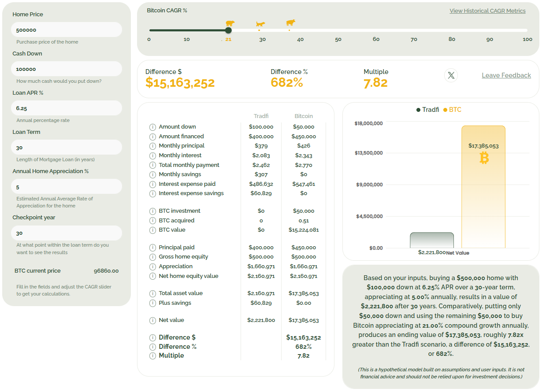
Task: Click info icon beside Monthly savings
Action: pos(153,174)
